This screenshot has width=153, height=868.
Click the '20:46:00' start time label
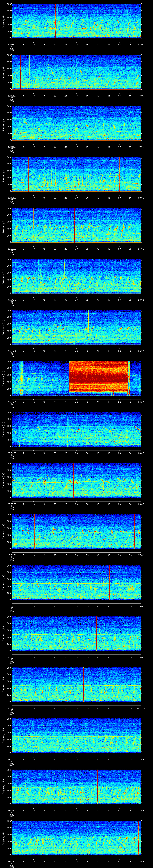tap(12, 44)
